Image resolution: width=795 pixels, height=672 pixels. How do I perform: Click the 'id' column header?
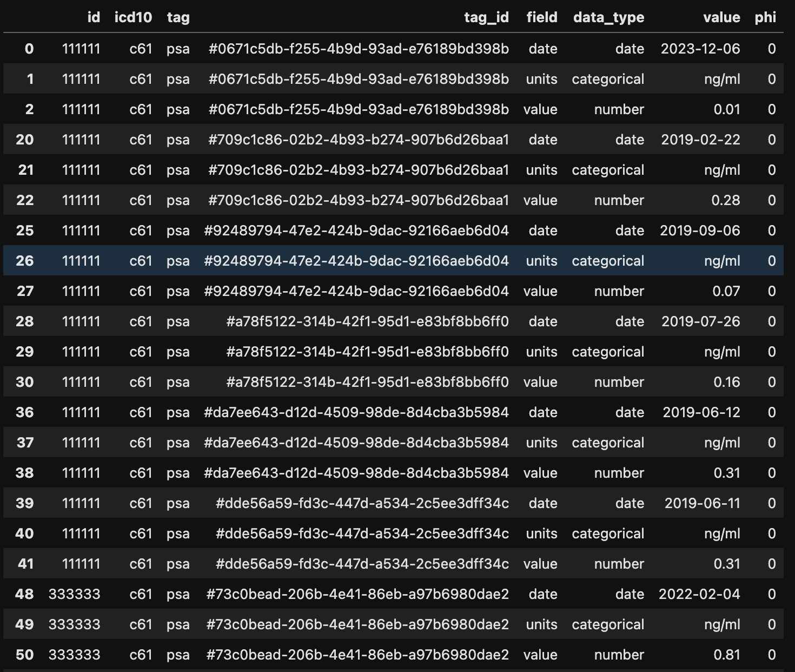click(94, 17)
